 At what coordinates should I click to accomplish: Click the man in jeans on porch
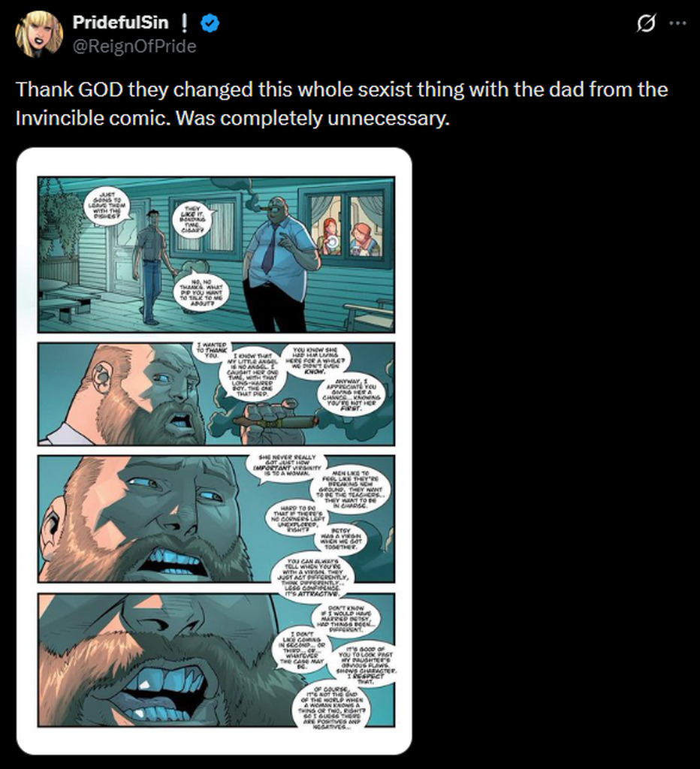pyautogui.click(x=153, y=267)
